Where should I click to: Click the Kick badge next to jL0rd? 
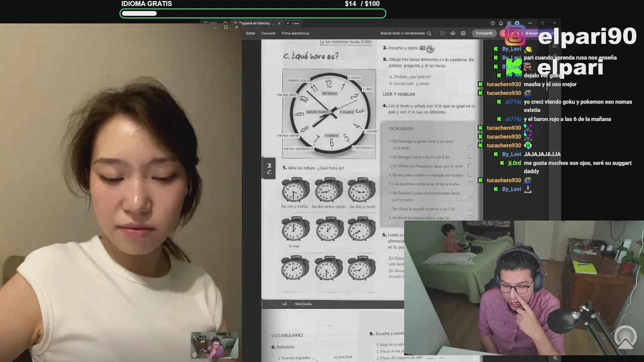coord(503,163)
